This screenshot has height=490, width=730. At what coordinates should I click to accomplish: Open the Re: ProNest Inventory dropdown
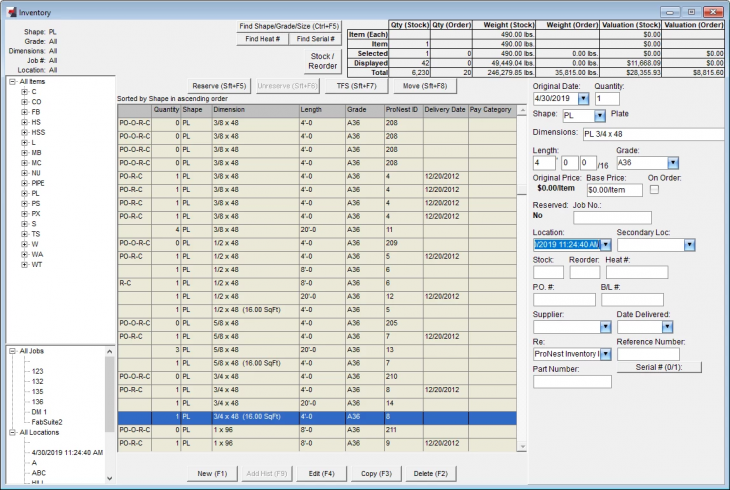pos(605,354)
